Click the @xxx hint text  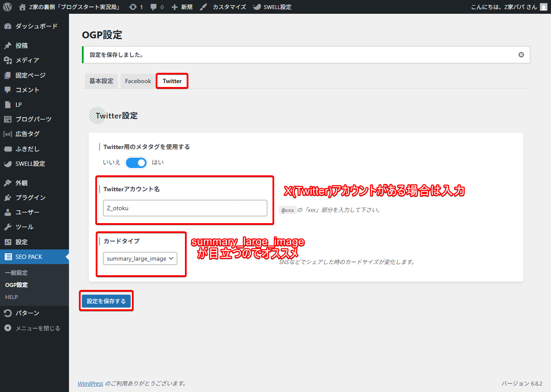pyautogui.click(x=288, y=210)
